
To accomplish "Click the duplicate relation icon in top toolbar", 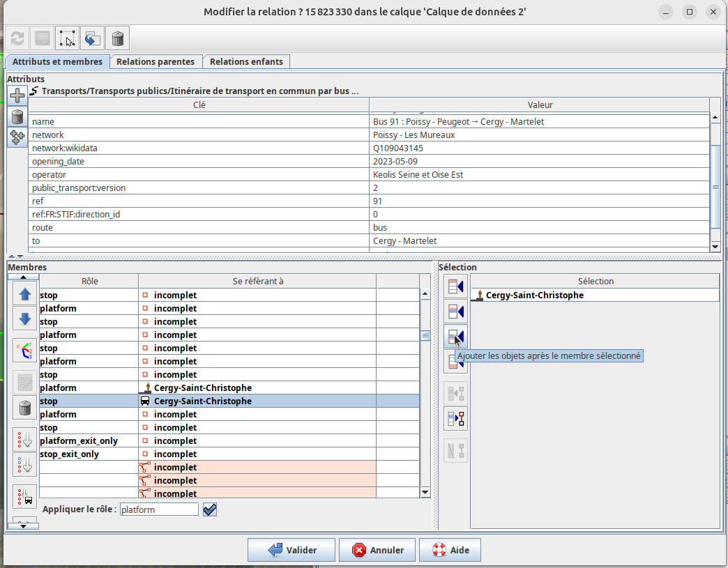I will coord(92,38).
